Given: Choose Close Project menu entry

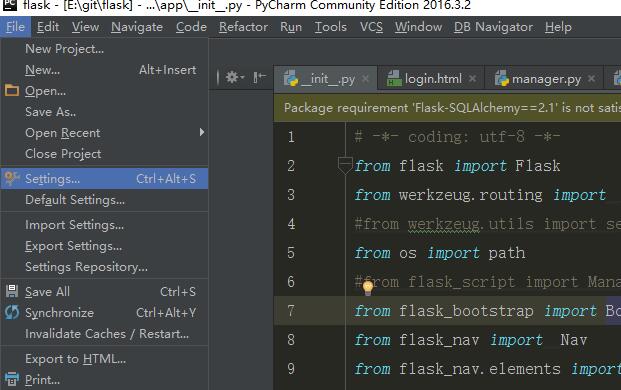Looking at the screenshot, I should 105,154.
